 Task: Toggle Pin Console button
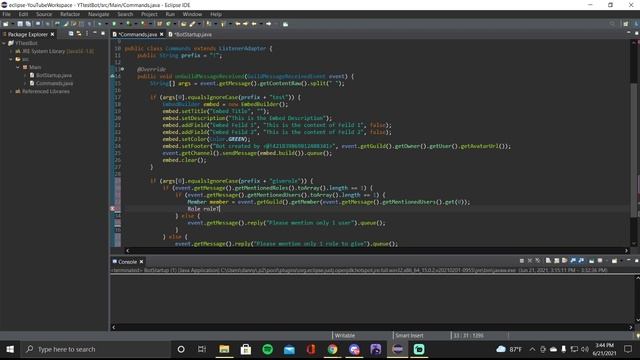591,260
